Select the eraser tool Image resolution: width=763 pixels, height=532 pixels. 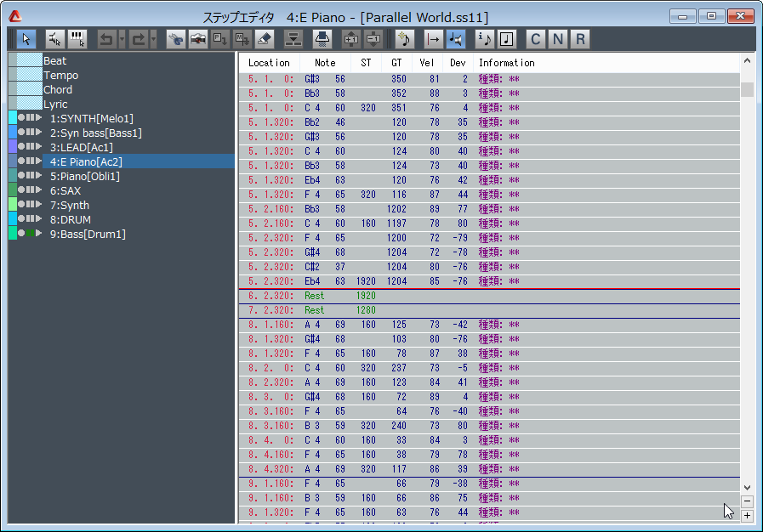tap(265, 39)
